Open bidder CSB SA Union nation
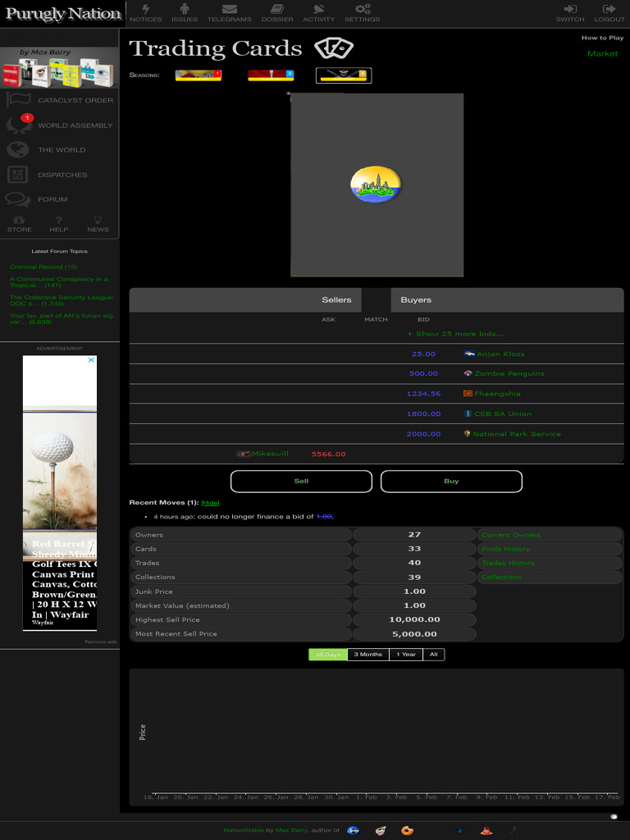This screenshot has width=630, height=840. point(503,414)
